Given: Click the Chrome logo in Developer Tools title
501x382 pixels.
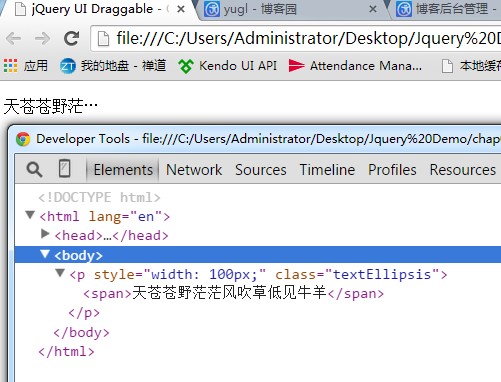Looking at the screenshot, I should click(23, 139).
